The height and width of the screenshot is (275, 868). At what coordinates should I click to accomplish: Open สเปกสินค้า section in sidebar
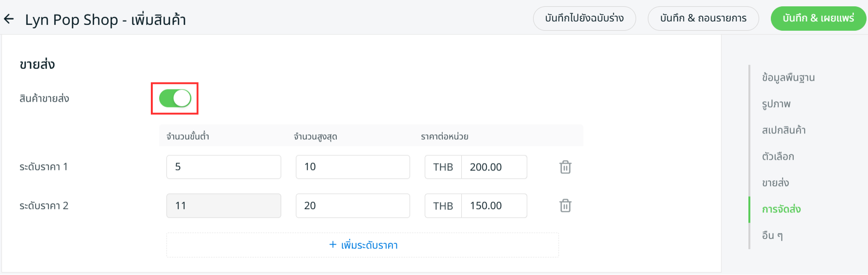784,130
